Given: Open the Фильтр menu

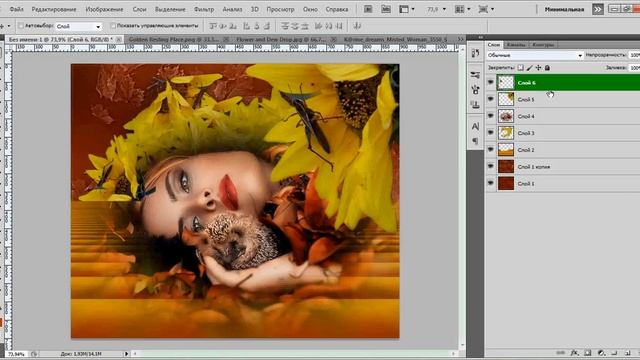Looking at the screenshot, I should click(x=204, y=9).
